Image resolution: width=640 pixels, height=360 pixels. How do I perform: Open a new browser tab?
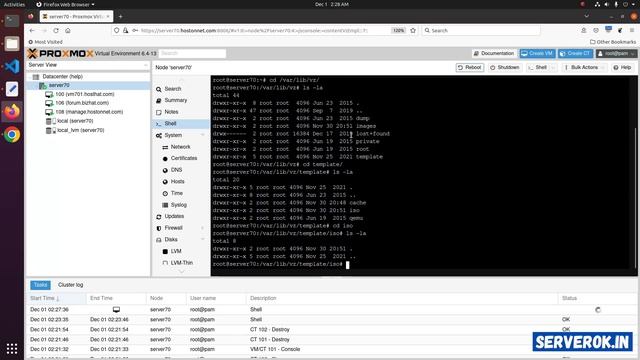pos(120,16)
